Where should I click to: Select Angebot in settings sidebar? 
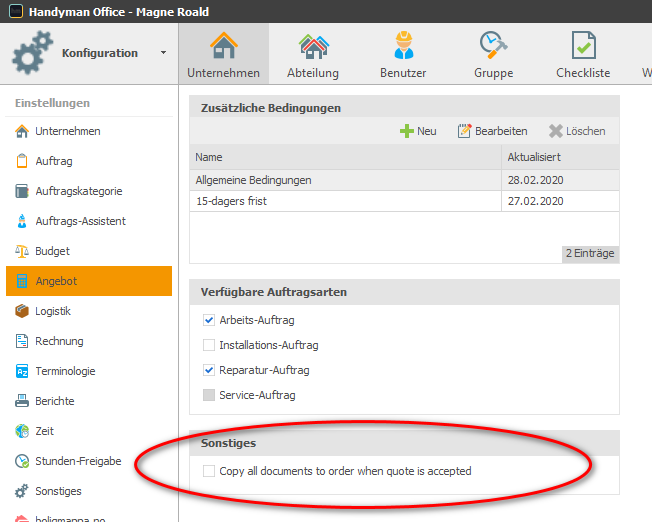click(x=88, y=281)
